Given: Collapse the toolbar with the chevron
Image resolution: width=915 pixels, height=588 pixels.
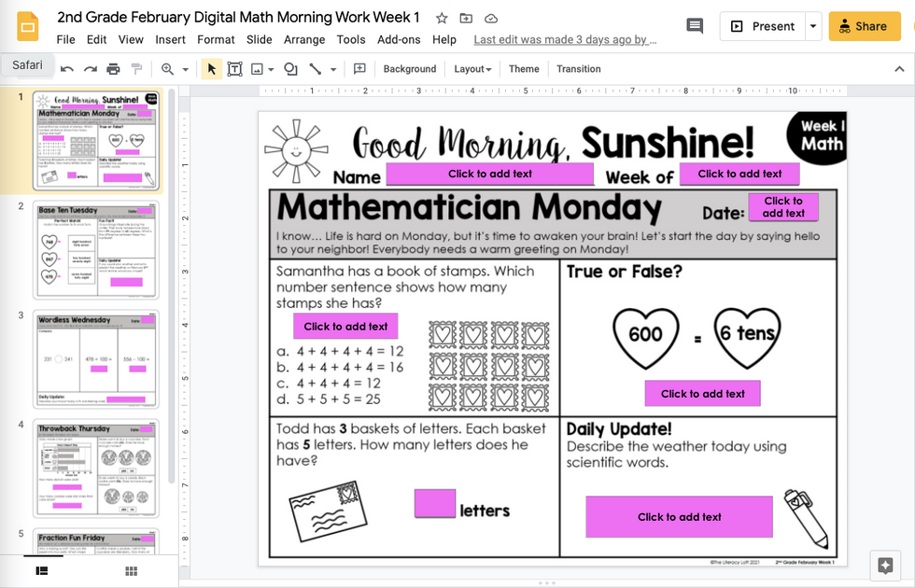Looking at the screenshot, I should 898,68.
